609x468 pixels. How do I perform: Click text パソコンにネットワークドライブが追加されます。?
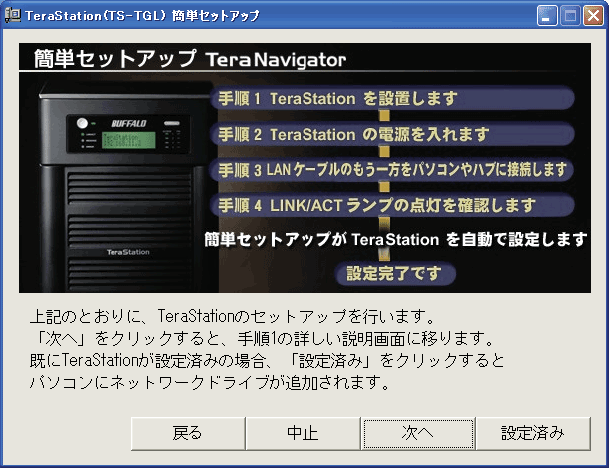pyautogui.click(x=210, y=382)
